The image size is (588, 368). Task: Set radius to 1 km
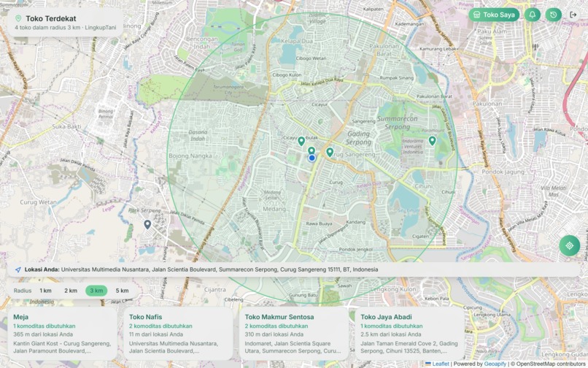(45, 291)
